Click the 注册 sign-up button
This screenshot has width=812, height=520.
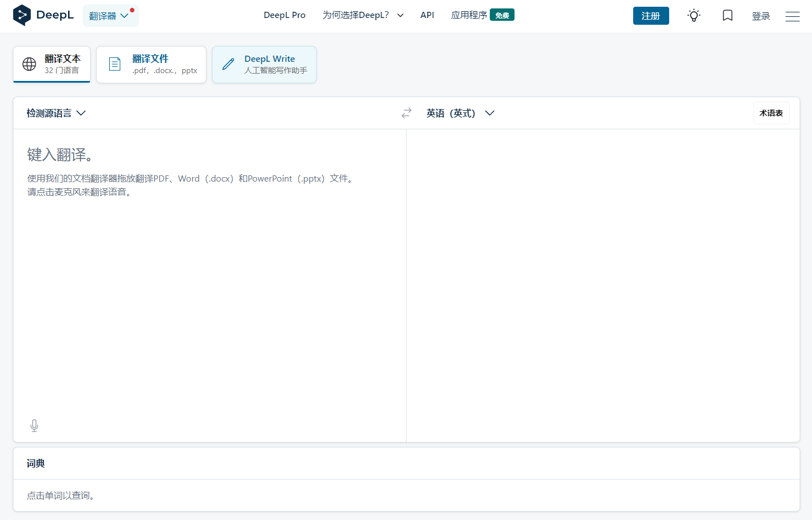651,16
